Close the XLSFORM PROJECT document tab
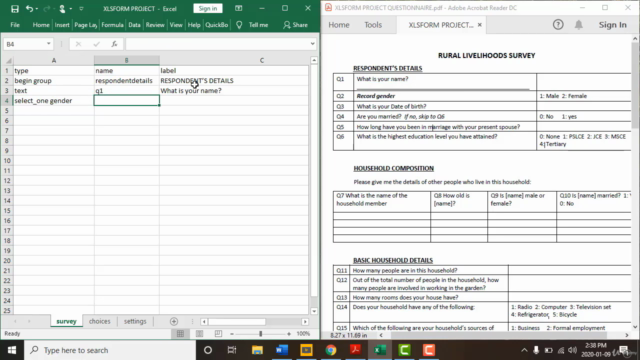The image size is (640, 360). [x=480, y=25]
